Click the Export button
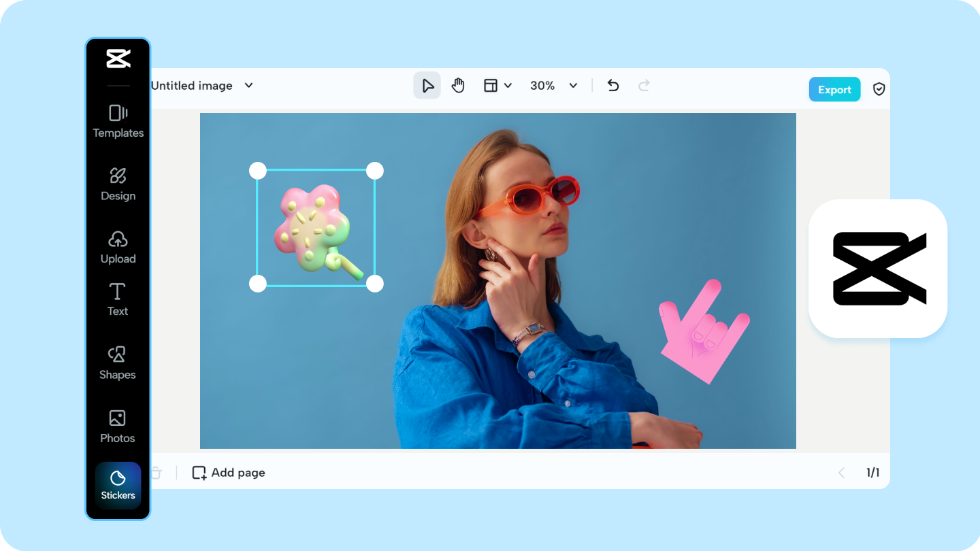Screen dimensions: 980x551 (x=834, y=90)
